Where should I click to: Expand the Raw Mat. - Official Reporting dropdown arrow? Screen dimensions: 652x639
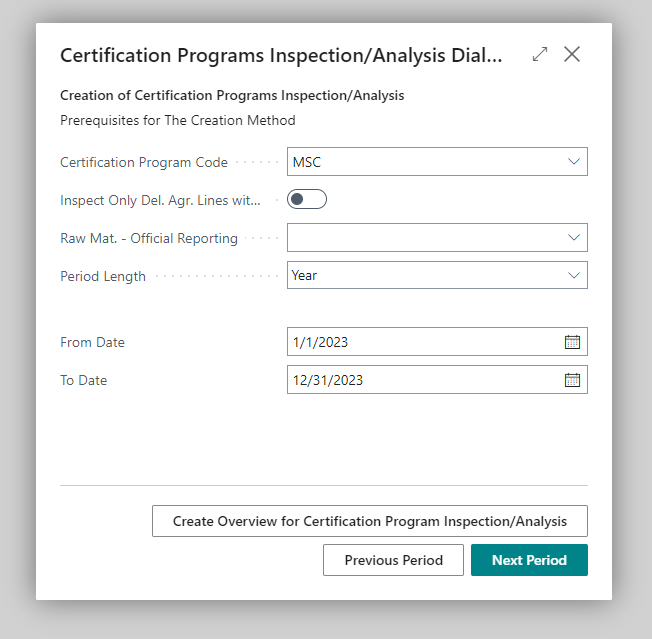pyautogui.click(x=574, y=238)
